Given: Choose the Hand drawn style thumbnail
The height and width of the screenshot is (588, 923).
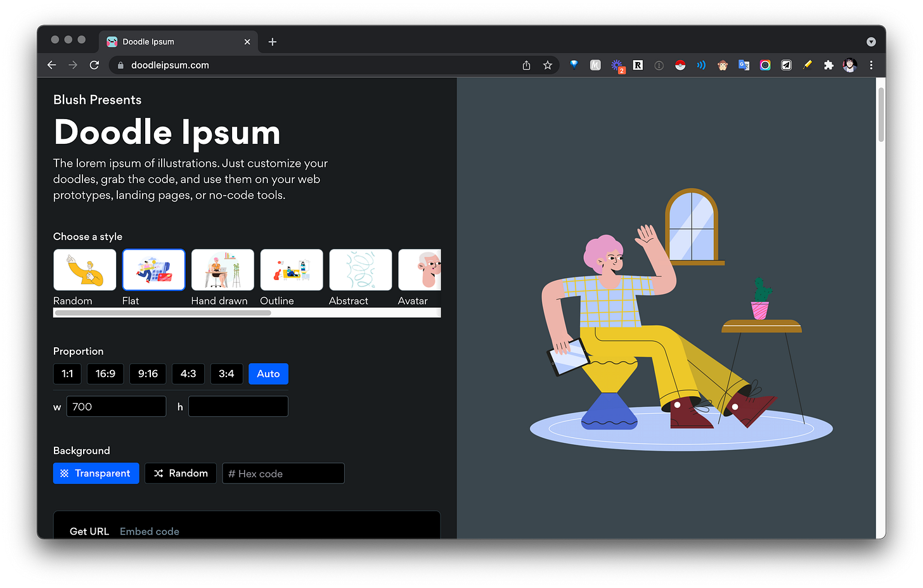Looking at the screenshot, I should (223, 270).
